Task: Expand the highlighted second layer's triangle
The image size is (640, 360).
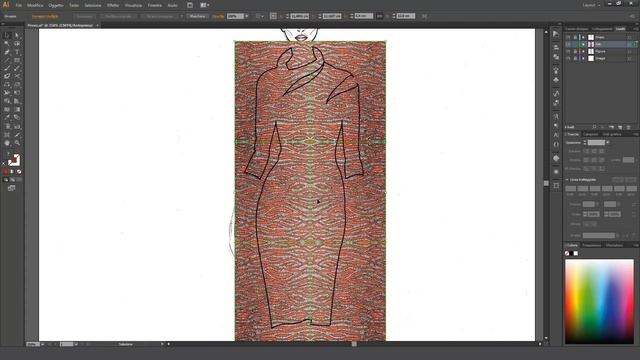Action: coord(583,44)
